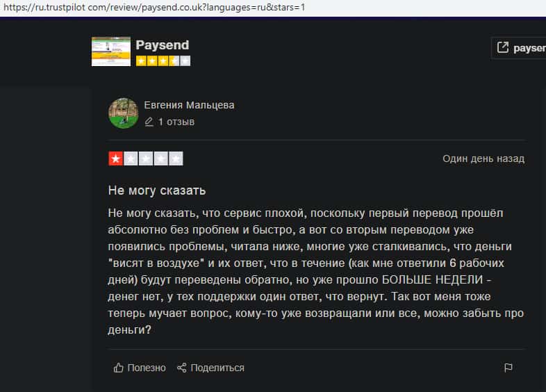Image resolution: width=546 pixels, height=392 pixels.
Task: Click the pencil icon next to 1 отзыв
Action: [149, 122]
